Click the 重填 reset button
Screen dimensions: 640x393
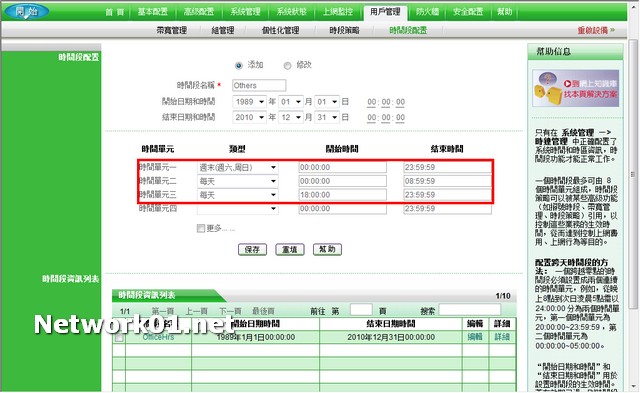click(x=290, y=249)
